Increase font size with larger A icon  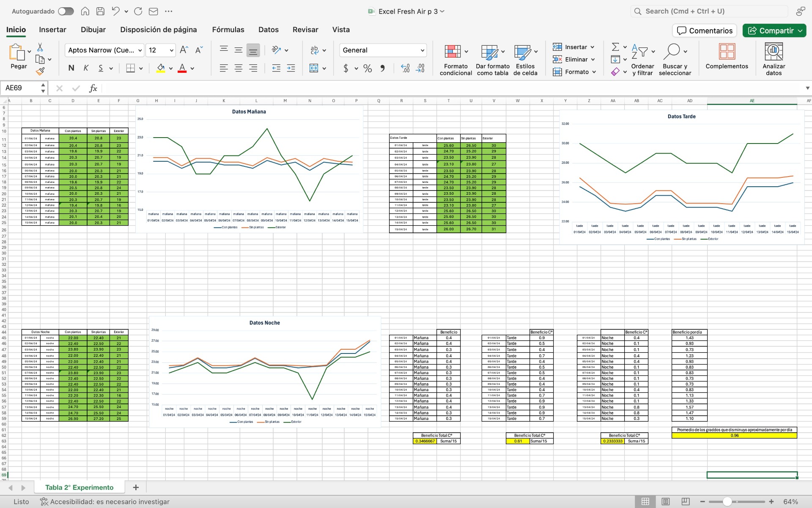(184, 50)
